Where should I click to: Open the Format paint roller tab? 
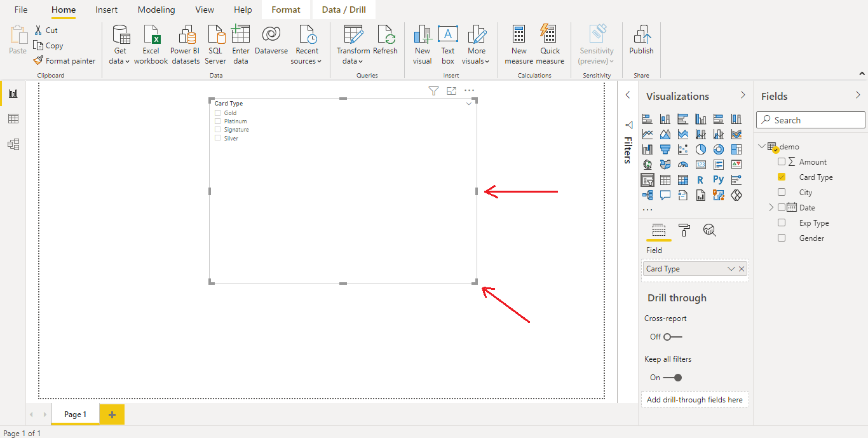[x=684, y=230]
